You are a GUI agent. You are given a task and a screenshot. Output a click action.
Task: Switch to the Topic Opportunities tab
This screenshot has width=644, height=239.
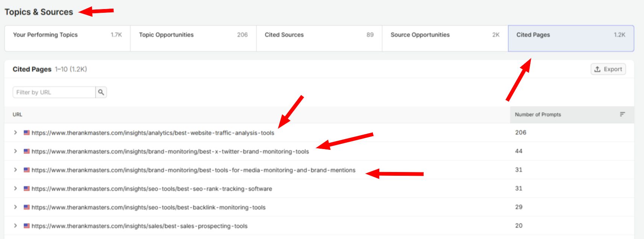(x=193, y=38)
